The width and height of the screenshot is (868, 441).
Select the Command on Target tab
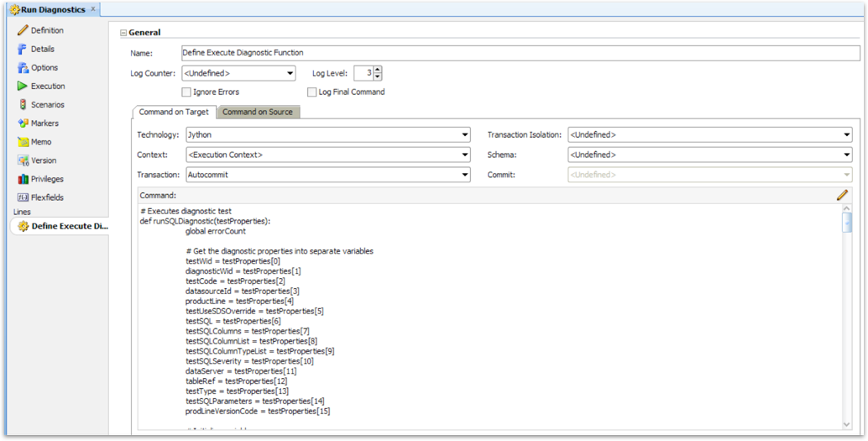point(174,112)
